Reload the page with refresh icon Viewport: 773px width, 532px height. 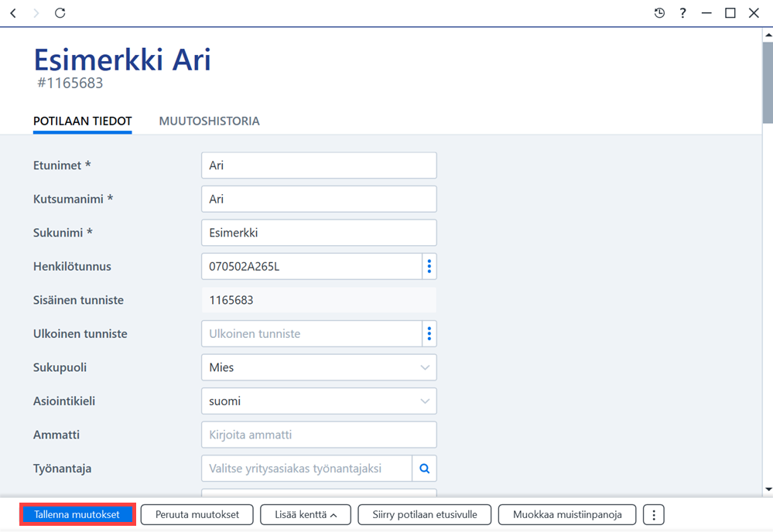pos(60,13)
